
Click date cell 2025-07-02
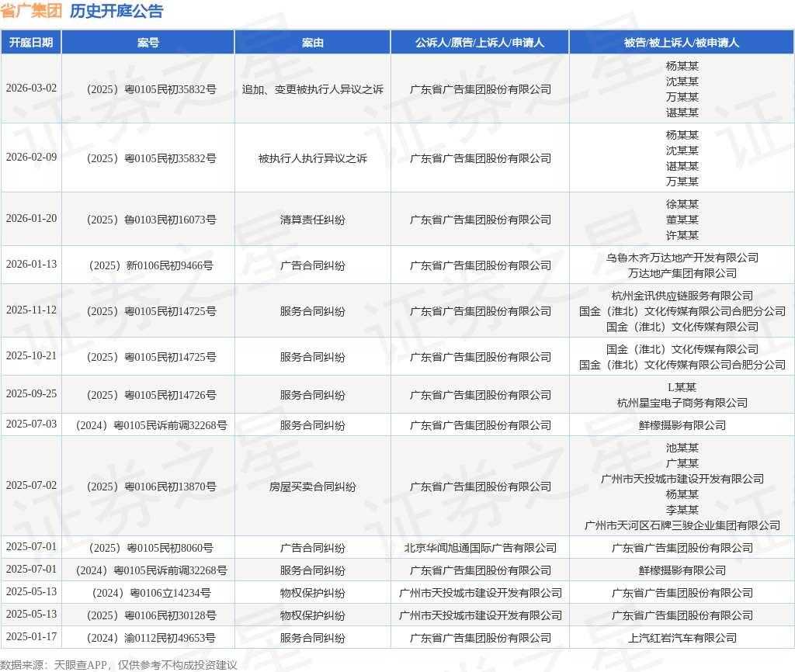pyautogui.click(x=31, y=486)
